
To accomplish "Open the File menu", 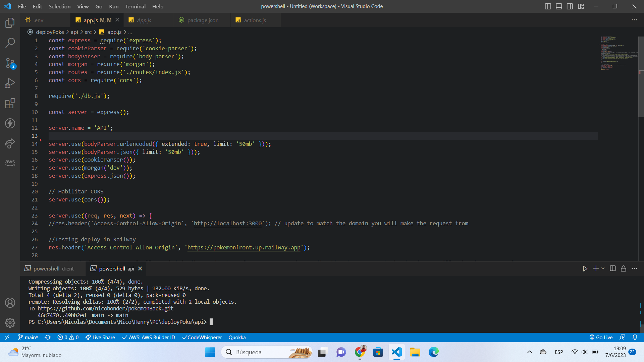I will click(x=22, y=6).
